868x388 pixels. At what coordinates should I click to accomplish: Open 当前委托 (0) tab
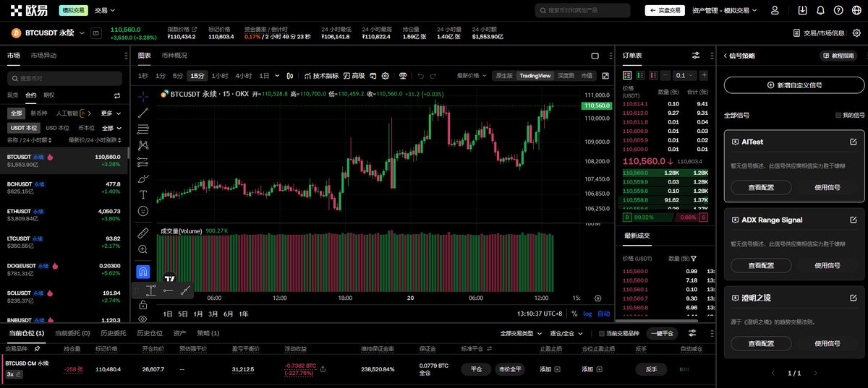tap(72, 333)
